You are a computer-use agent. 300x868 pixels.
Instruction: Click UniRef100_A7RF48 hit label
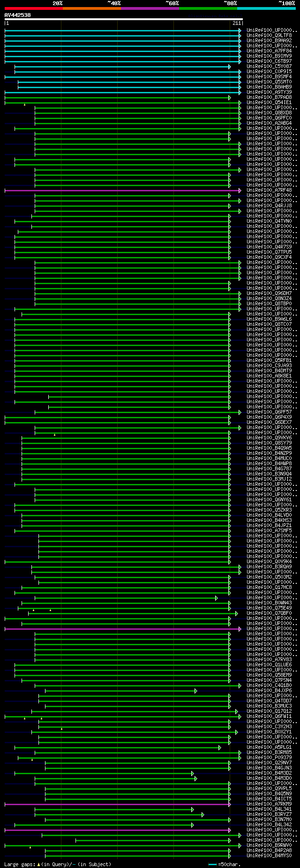269,190
